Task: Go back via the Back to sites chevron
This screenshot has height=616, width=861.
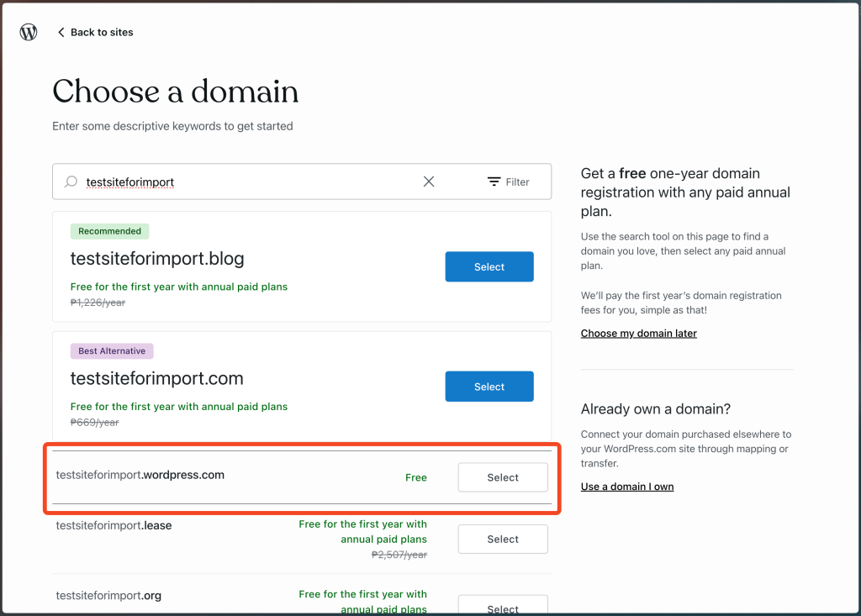Action: 61,32
